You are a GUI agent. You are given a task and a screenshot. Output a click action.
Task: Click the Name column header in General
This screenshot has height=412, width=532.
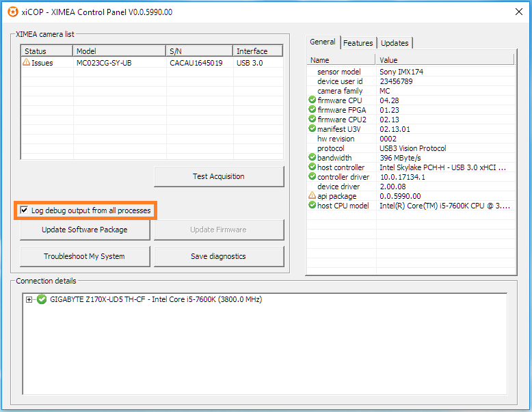click(341, 60)
